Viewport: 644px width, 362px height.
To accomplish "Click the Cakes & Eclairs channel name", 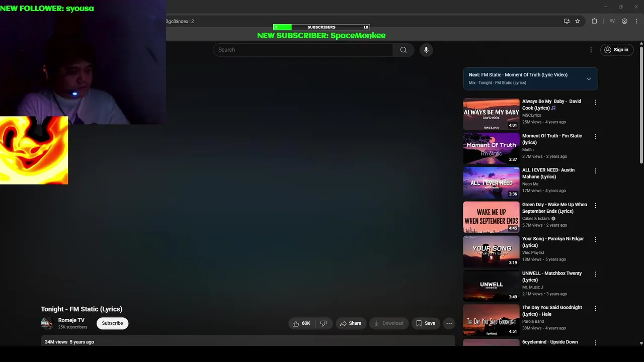I will (536, 219).
